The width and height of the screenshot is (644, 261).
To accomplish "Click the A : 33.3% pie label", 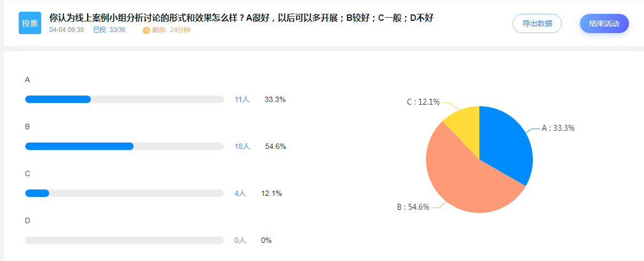I will pyautogui.click(x=558, y=128).
